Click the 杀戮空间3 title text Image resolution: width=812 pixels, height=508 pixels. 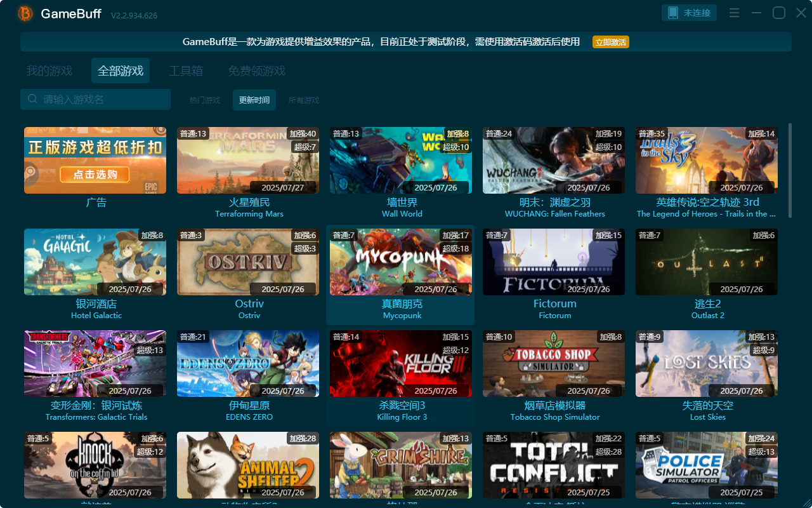pos(402,405)
